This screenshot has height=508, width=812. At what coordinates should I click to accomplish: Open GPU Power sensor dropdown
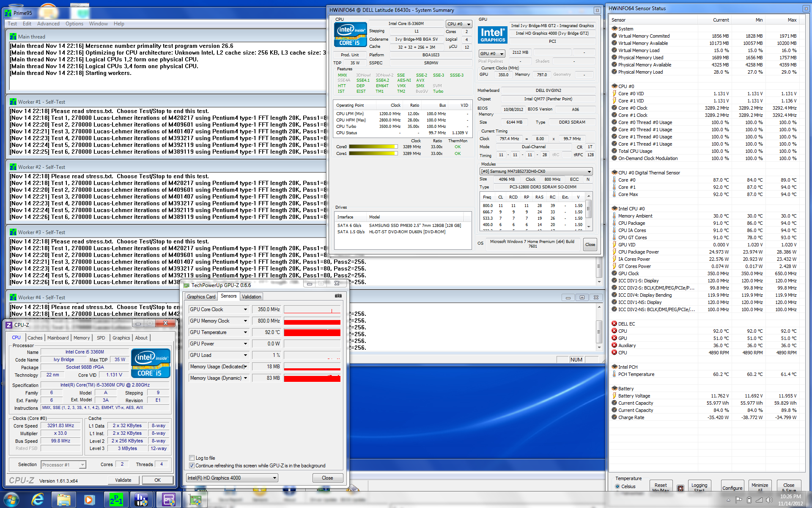tap(245, 344)
